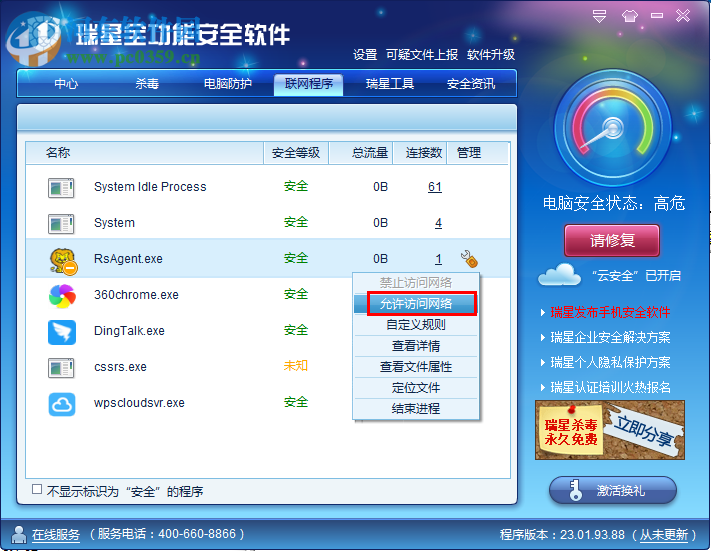Sort by the 名称 column header
The width and height of the screenshot is (711, 551).
pos(144,153)
